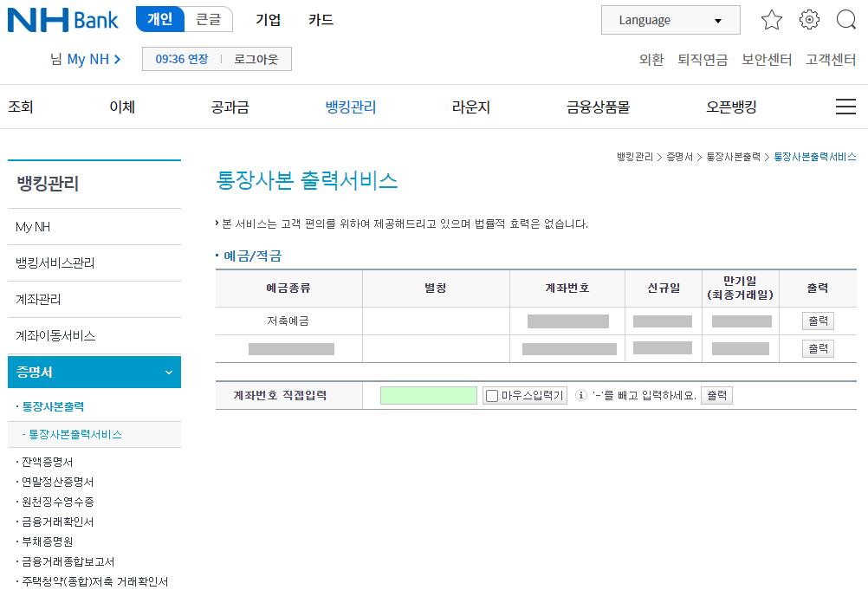The height and width of the screenshot is (590, 868).
Task: Click 예금종류 column header
Action: pyautogui.click(x=288, y=288)
